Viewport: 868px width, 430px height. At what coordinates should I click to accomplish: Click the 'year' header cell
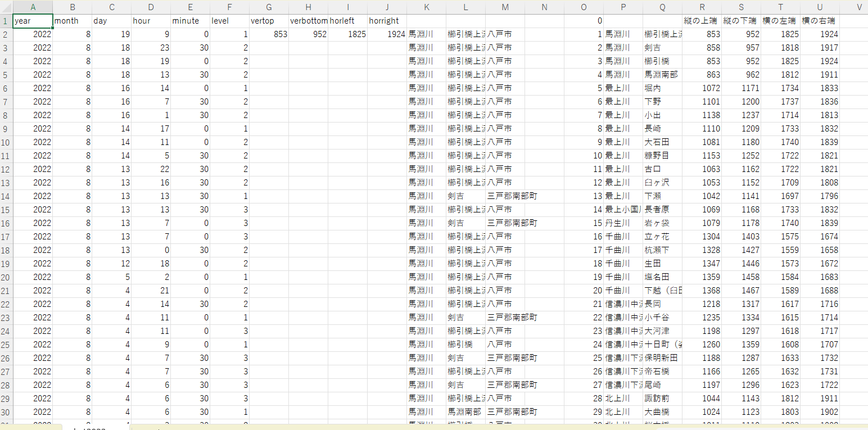coord(33,21)
